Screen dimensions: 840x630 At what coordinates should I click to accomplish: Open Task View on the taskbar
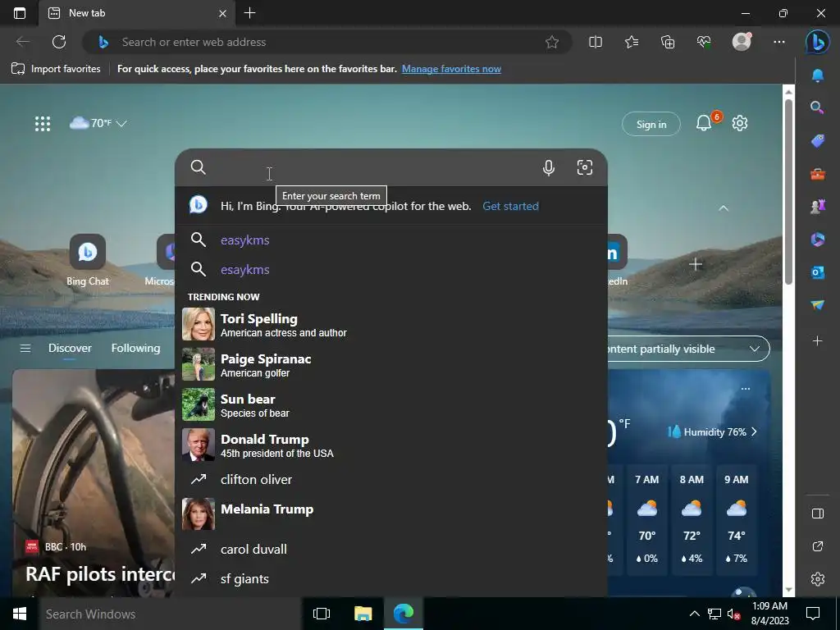coord(322,614)
